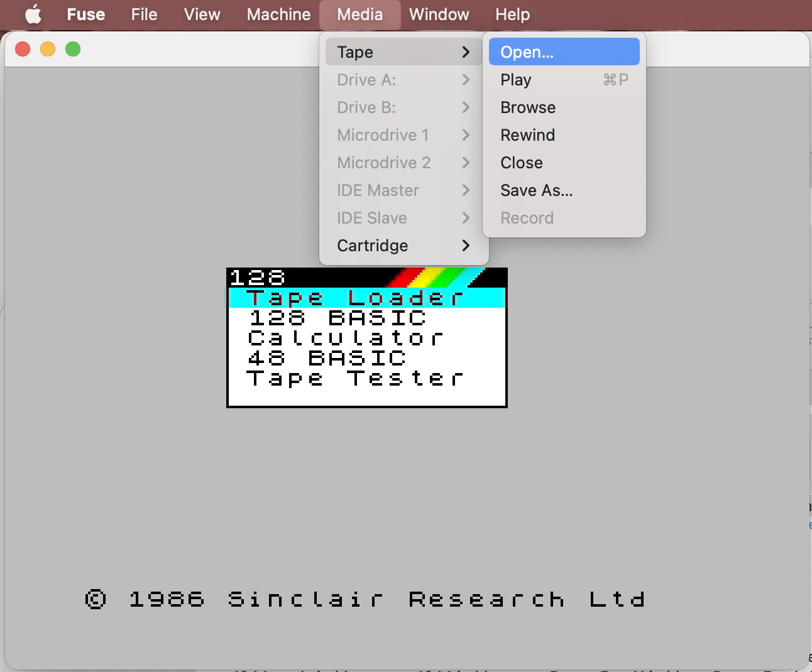Open the Apple menu
The width and height of the screenshot is (812, 672).
click(x=33, y=14)
